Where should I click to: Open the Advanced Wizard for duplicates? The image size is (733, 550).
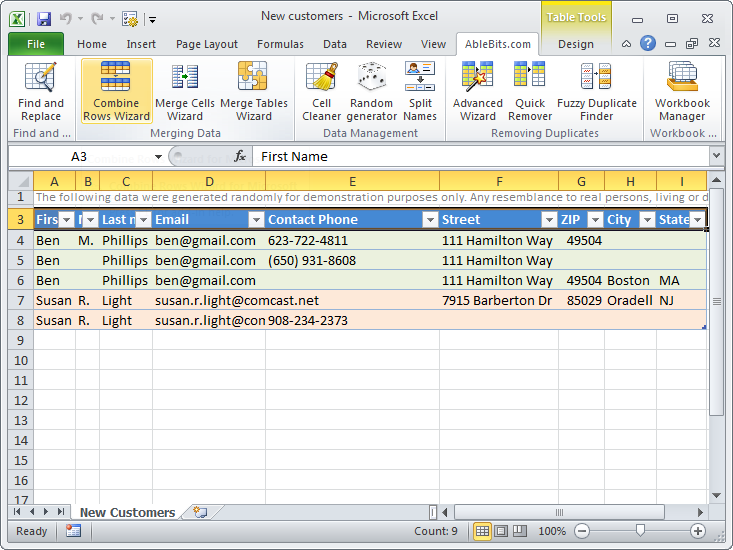pos(477,92)
